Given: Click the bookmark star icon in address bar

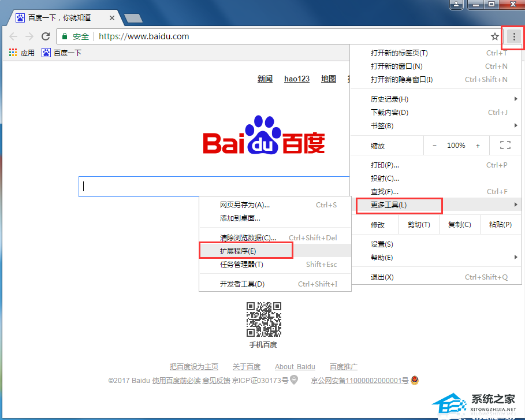Looking at the screenshot, I should pyautogui.click(x=494, y=36).
